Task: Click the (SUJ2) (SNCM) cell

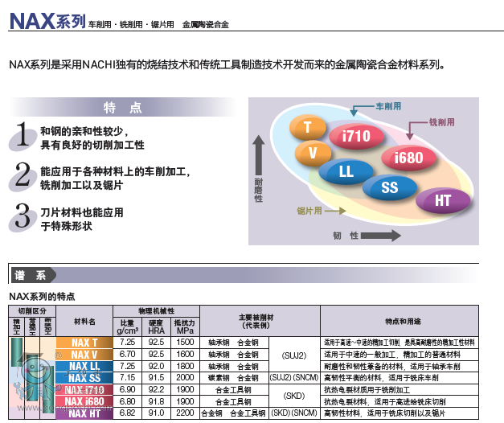Action: tap(294, 378)
